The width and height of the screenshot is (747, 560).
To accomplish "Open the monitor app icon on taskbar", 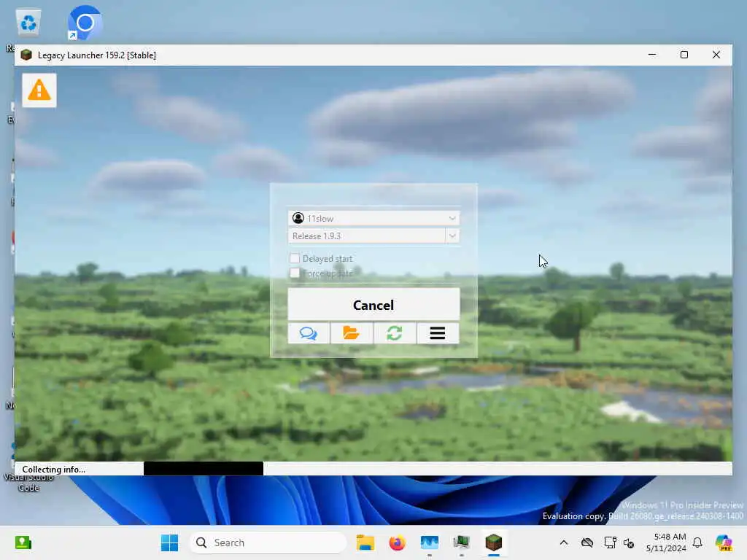I will pos(461,542).
